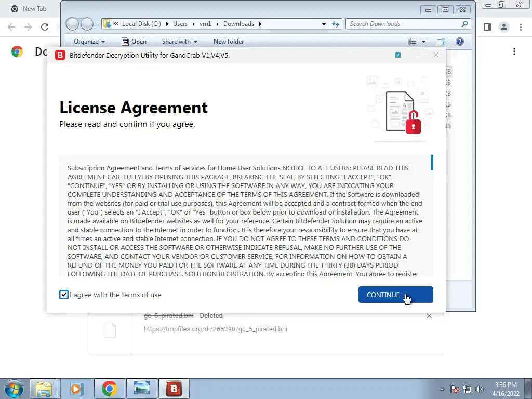Screen dimensions: 532x399
Task: Click the Bitdefender taskbar icon
Action: click(x=174, y=389)
